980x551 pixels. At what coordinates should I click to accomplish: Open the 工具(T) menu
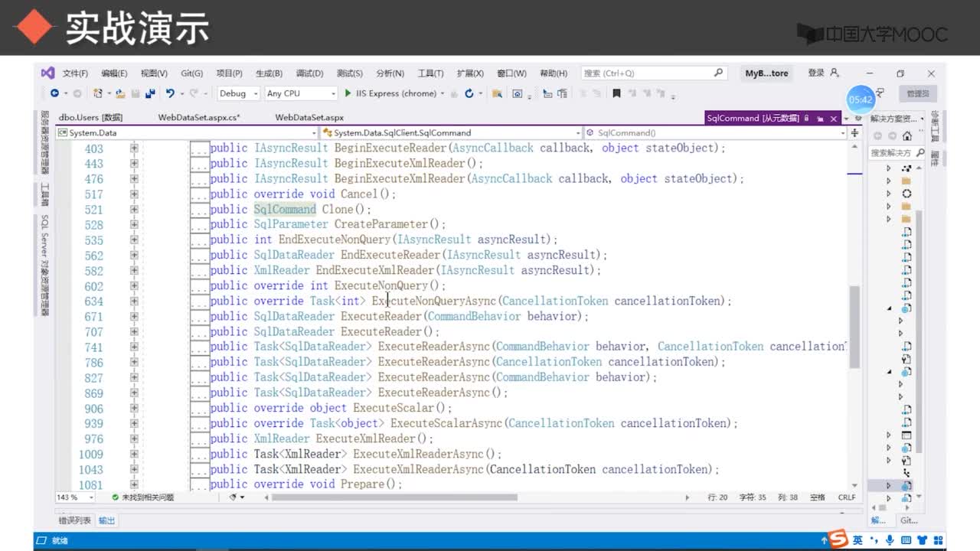[x=430, y=73]
